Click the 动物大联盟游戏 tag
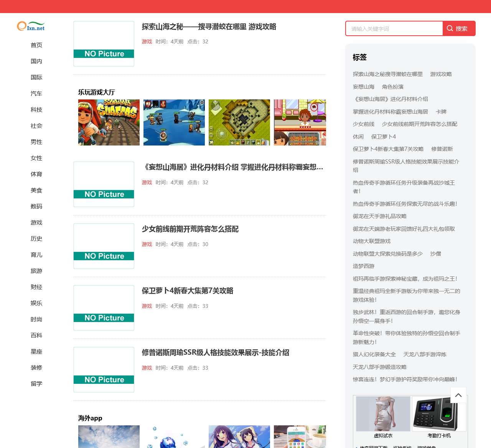 (x=372, y=241)
